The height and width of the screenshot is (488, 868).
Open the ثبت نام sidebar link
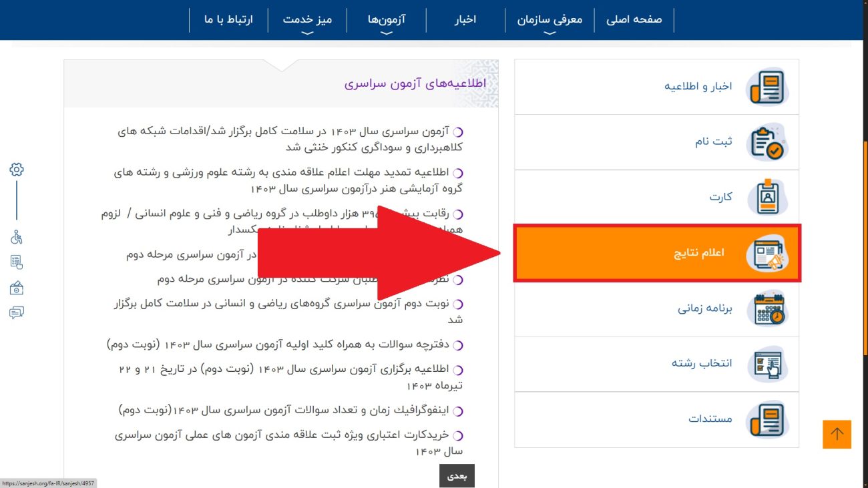tap(657, 142)
